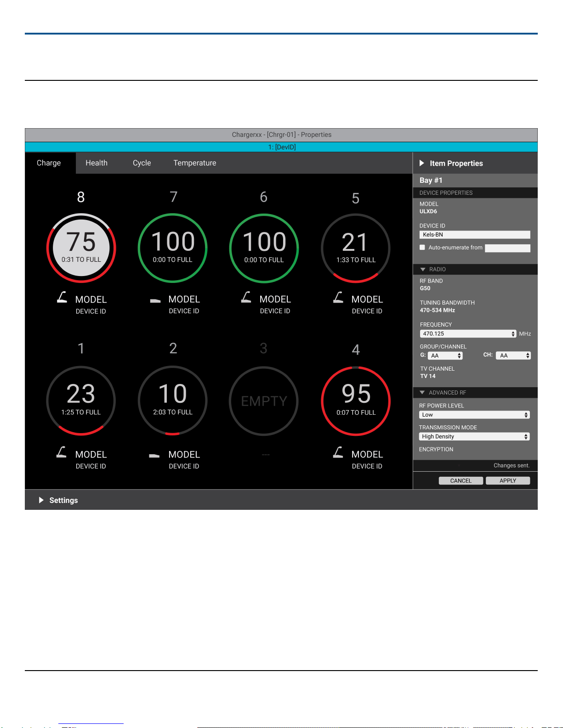Edit the Device ID field Kels-BN
This screenshot has height=728, width=563.
[475, 235]
